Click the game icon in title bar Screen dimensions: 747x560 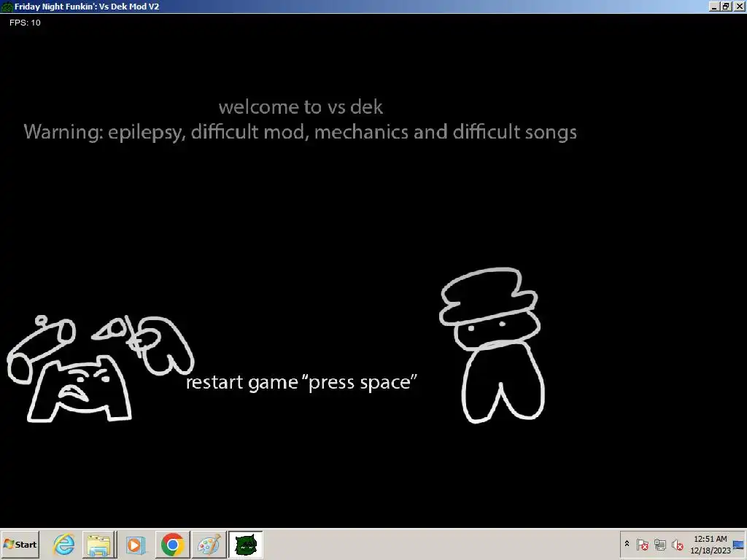(x=7, y=7)
